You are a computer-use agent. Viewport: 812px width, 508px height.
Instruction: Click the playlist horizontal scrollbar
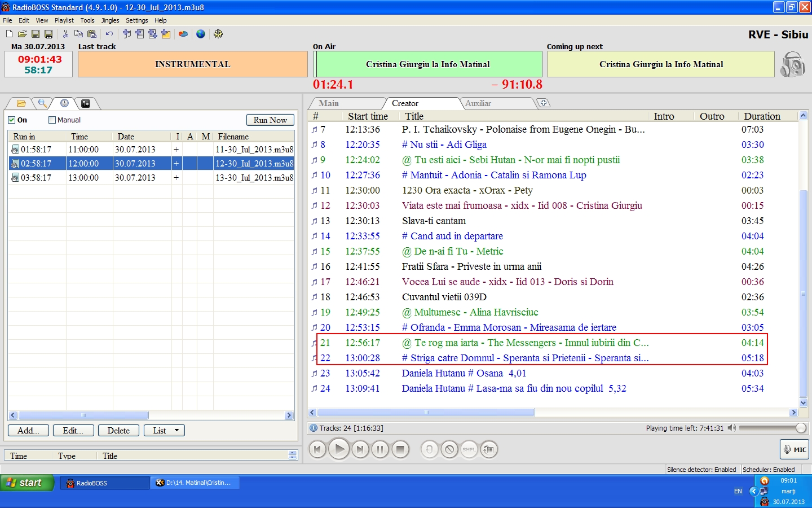click(x=426, y=413)
